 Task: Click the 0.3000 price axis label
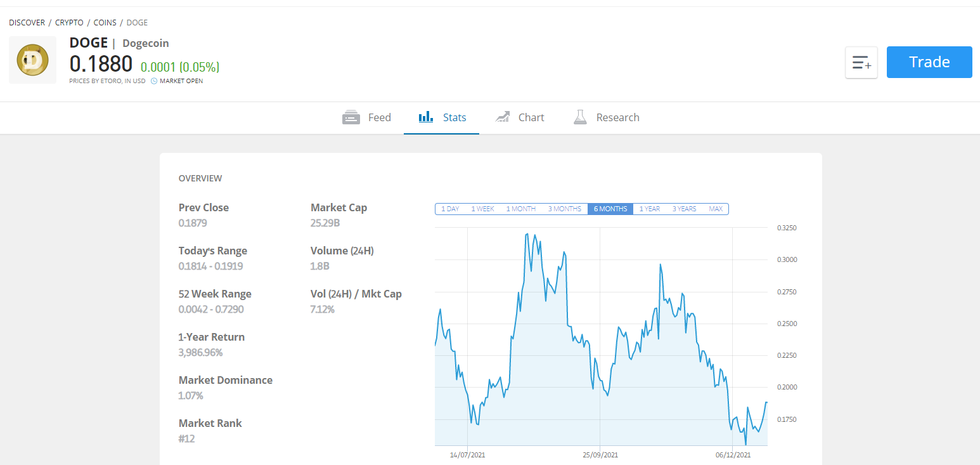click(x=787, y=259)
